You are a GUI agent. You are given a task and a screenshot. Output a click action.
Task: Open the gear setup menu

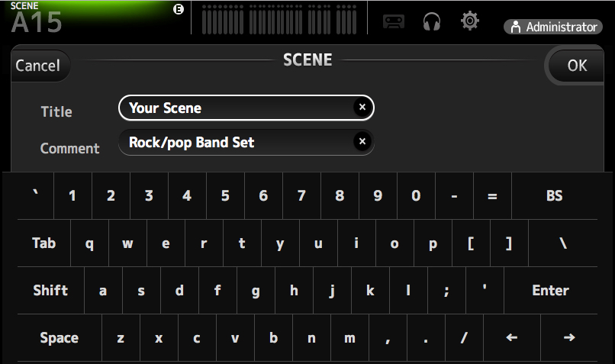[x=470, y=21]
